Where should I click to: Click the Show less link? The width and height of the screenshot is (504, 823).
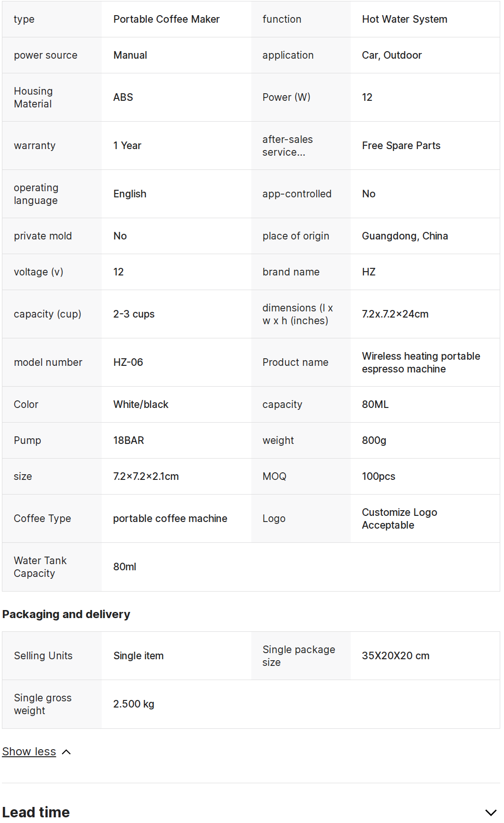29,752
